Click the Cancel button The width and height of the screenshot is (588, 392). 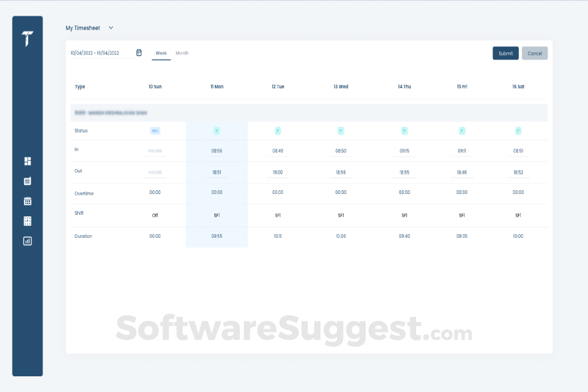[x=534, y=54]
